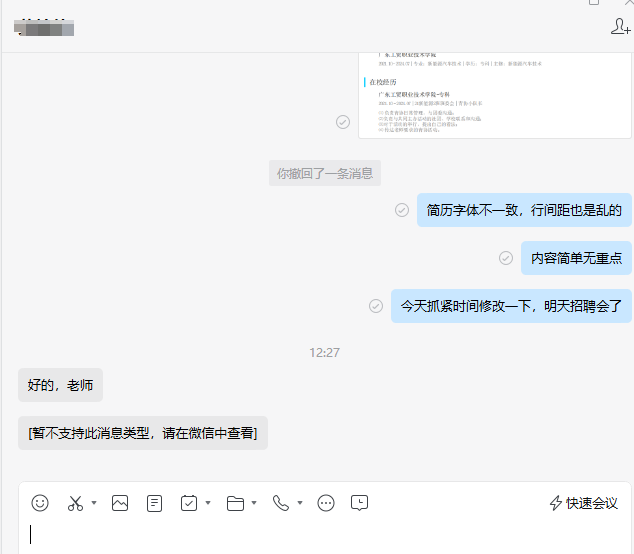634x554 pixels.
Task: Click the scissors screenshot tool
Action: 75,503
